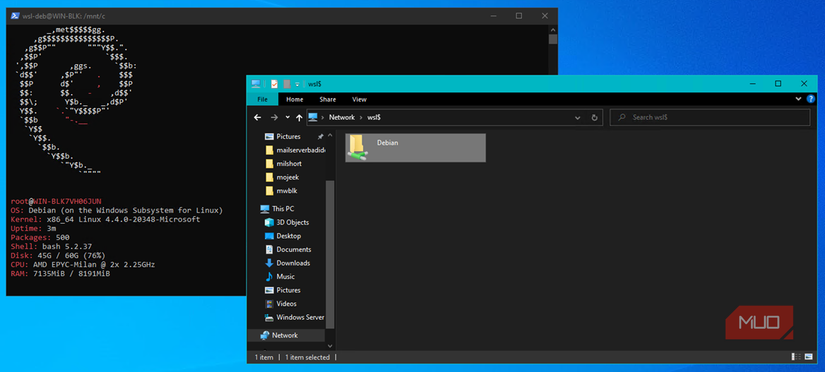Go back with the Back arrow

(x=257, y=117)
